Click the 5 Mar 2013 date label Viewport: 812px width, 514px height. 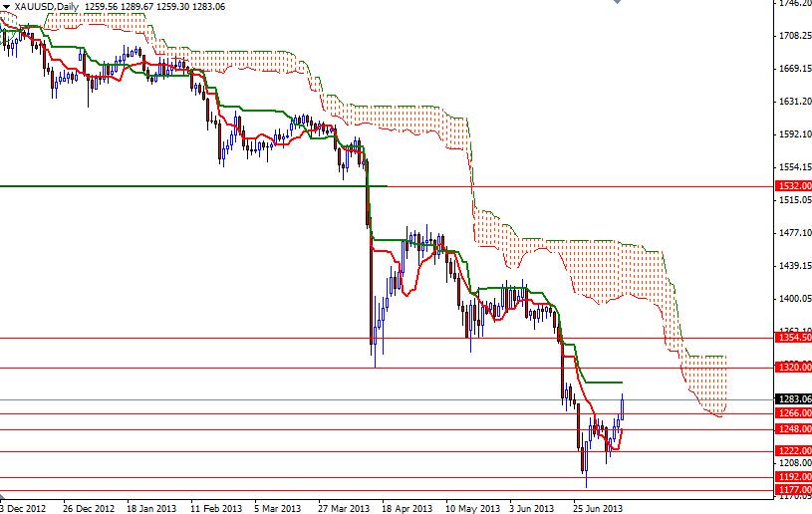278,508
